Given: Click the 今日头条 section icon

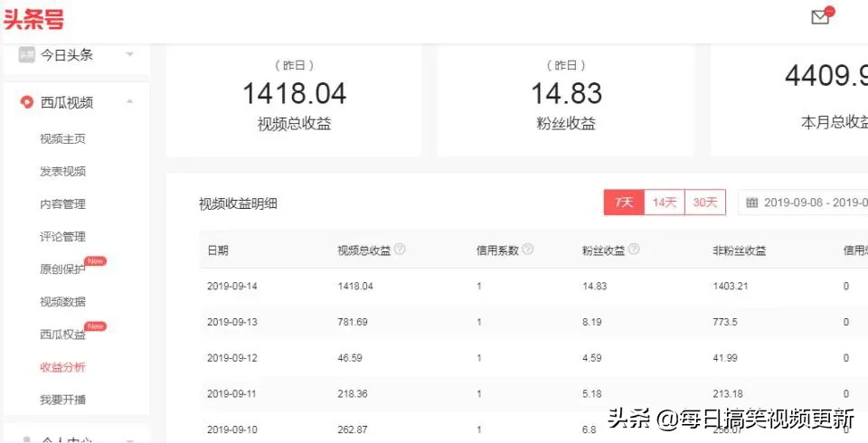Looking at the screenshot, I should pyautogui.click(x=27, y=54).
